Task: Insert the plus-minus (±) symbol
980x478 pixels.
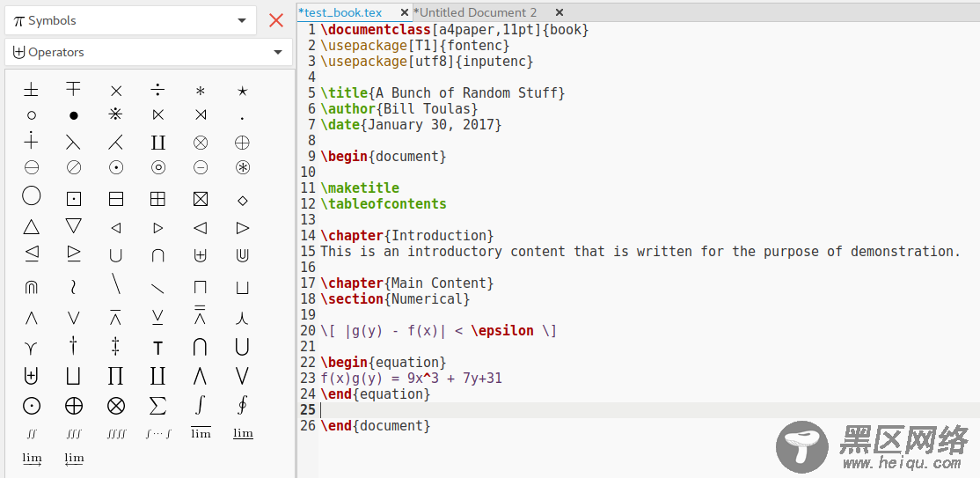Action: [32, 91]
